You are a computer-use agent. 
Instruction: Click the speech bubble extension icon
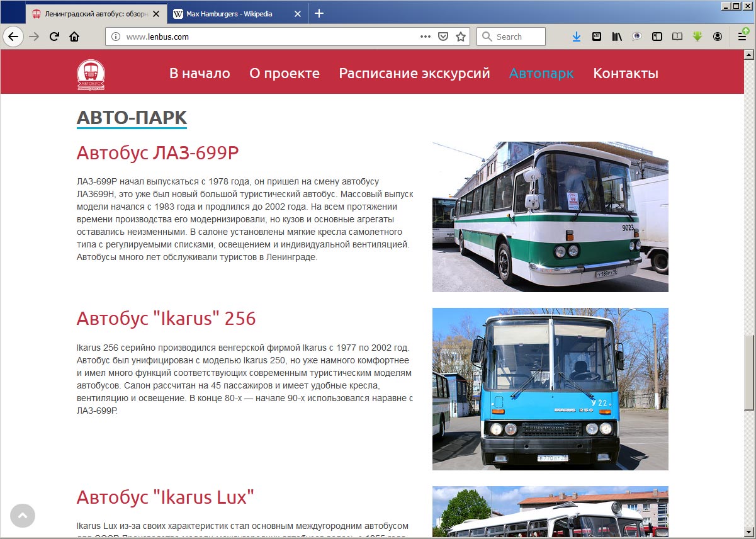pyautogui.click(x=637, y=37)
